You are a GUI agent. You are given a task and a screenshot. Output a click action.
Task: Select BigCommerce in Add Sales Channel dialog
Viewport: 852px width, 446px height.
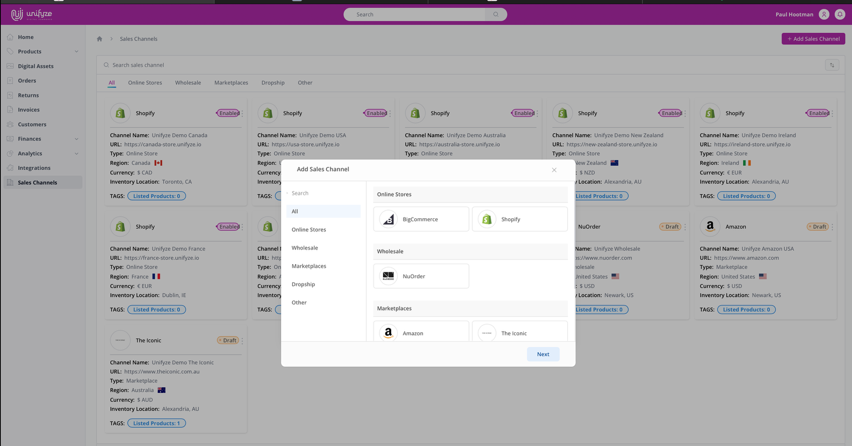coord(421,219)
